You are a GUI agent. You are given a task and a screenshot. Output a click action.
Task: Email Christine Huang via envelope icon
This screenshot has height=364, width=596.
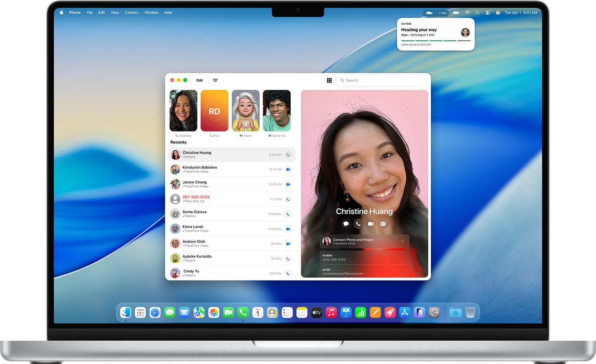click(383, 224)
